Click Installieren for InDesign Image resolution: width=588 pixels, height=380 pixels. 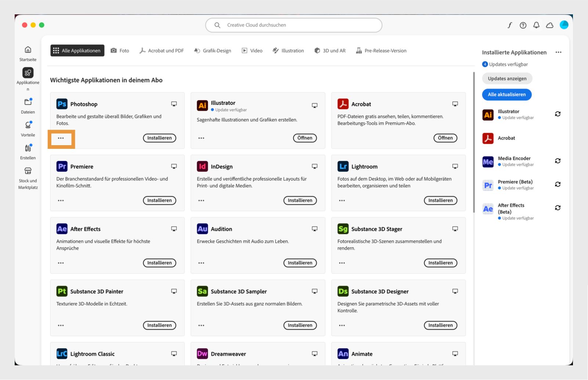[300, 201]
